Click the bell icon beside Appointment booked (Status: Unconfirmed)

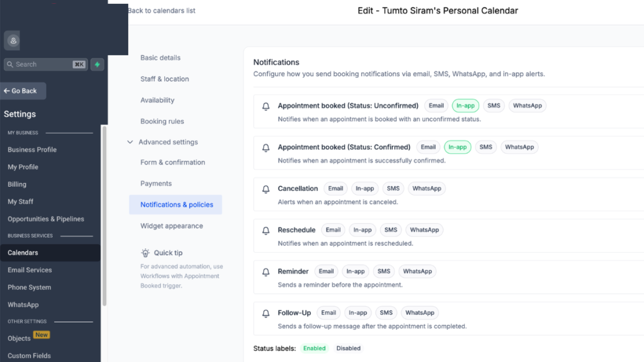pyautogui.click(x=265, y=105)
